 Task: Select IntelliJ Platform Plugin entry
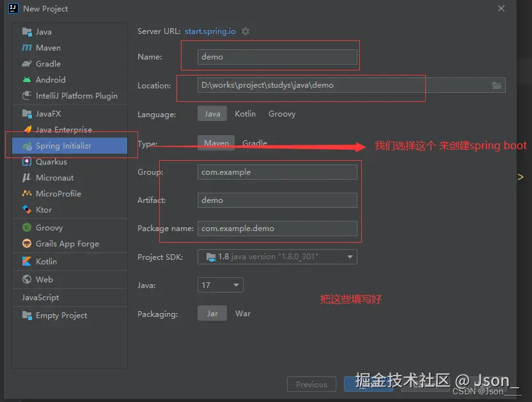click(70, 96)
